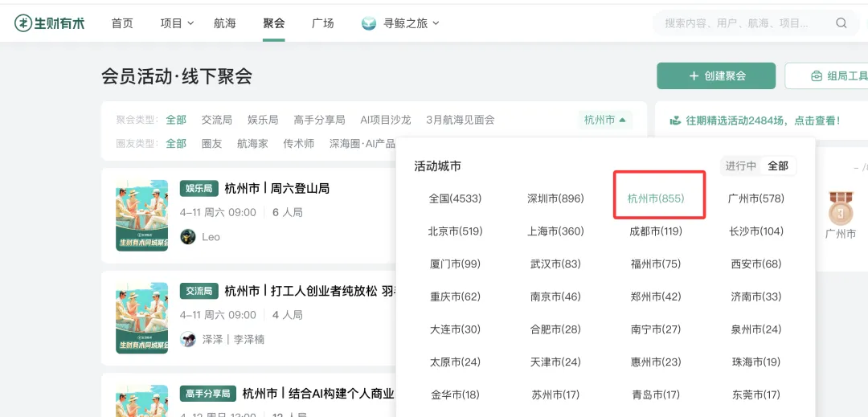Select city 大连市(30)
The width and height of the screenshot is (868, 417).
click(x=456, y=329)
